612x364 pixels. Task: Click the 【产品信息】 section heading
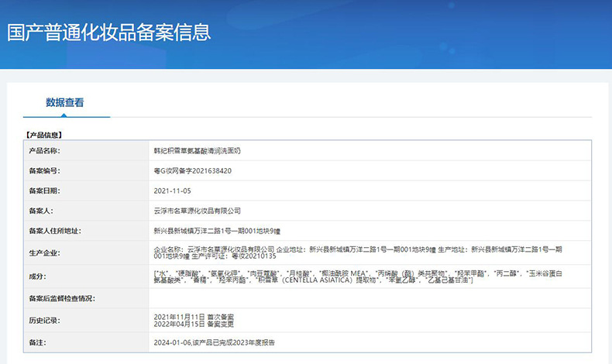tap(43, 135)
